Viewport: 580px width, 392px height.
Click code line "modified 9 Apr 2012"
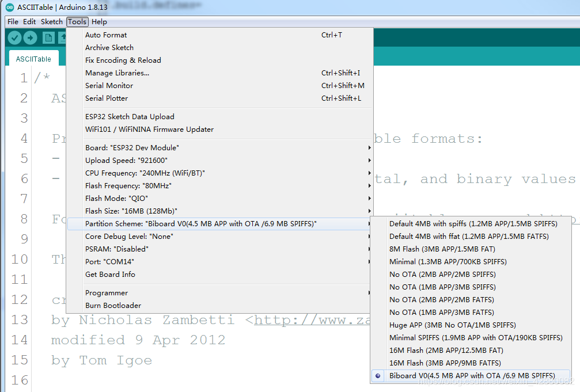[x=138, y=340]
